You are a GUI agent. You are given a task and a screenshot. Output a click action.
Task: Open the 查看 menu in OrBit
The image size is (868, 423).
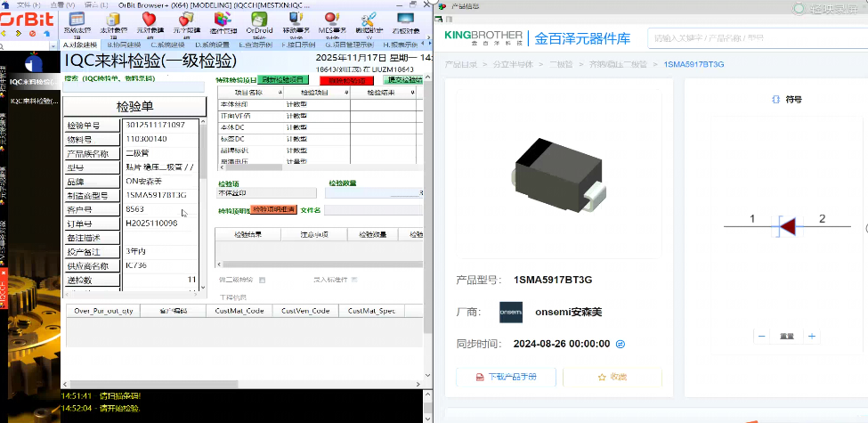click(x=62, y=4)
